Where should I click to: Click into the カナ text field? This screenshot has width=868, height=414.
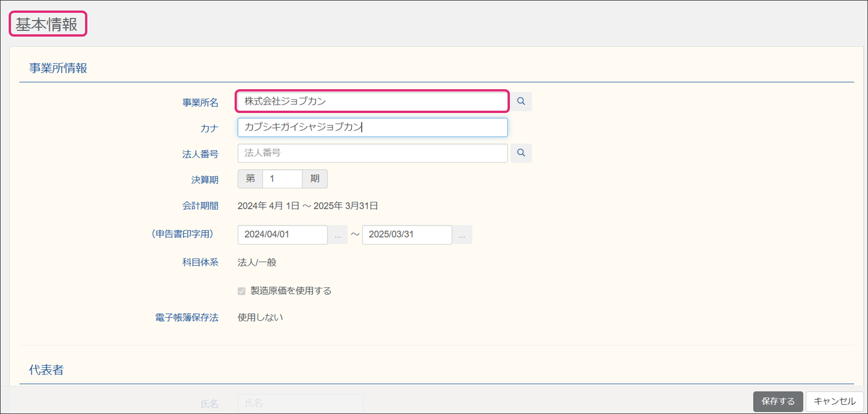point(372,127)
